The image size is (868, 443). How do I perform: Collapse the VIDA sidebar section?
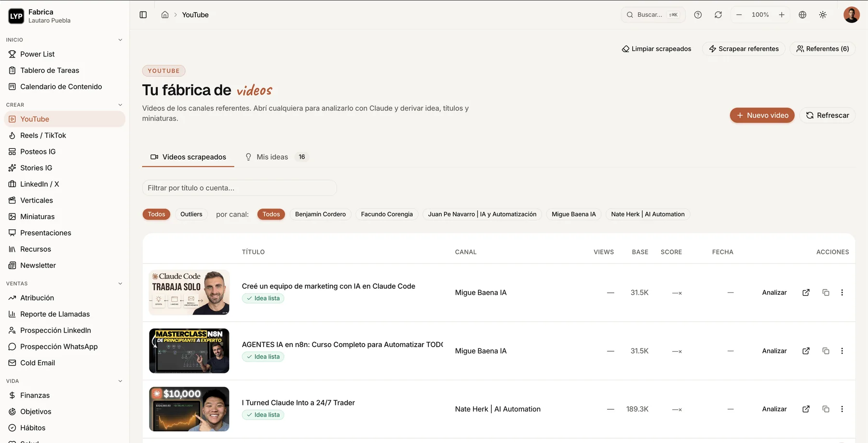pos(120,381)
